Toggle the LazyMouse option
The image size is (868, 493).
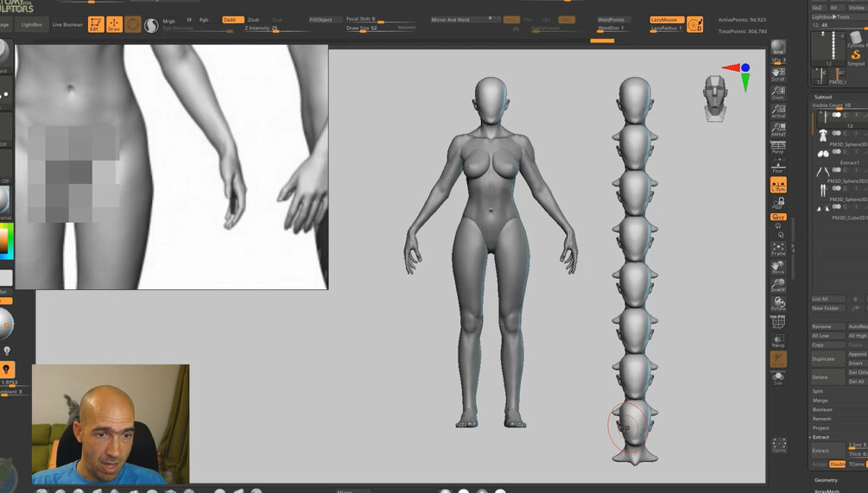click(667, 19)
